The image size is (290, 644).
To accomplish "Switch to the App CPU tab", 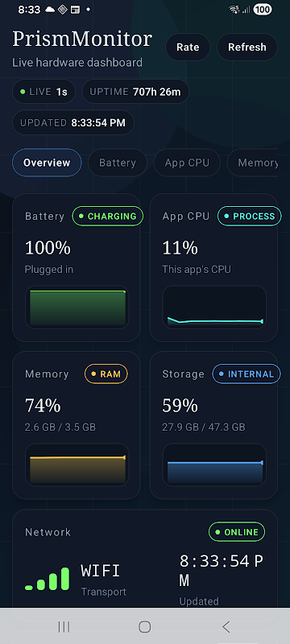I will [x=187, y=163].
